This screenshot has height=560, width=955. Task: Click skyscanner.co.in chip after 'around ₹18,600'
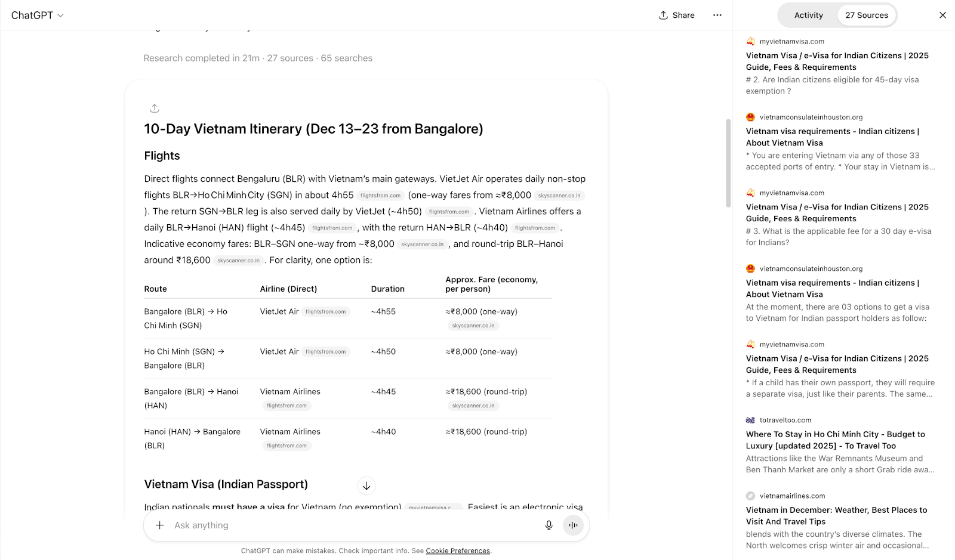[x=239, y=261]
